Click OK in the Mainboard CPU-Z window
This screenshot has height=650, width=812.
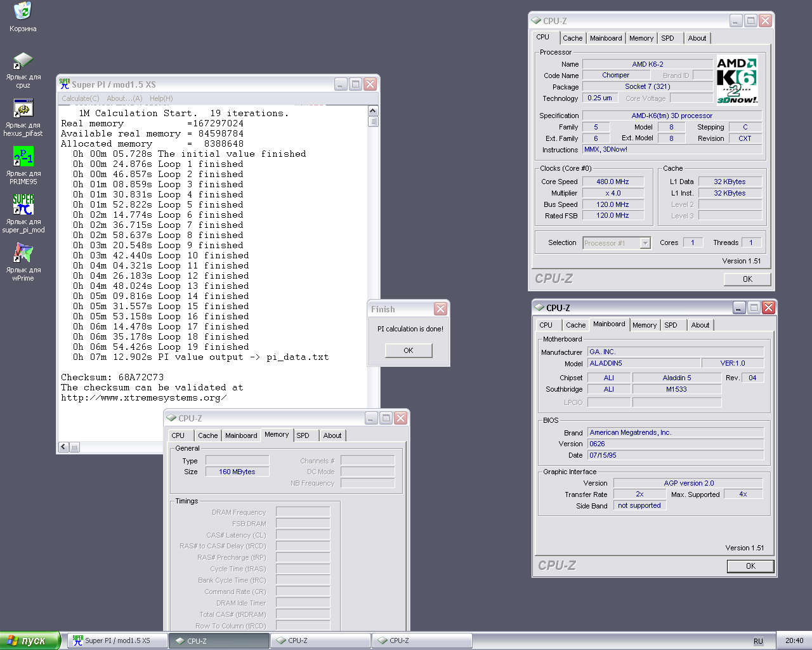(750, 566)
